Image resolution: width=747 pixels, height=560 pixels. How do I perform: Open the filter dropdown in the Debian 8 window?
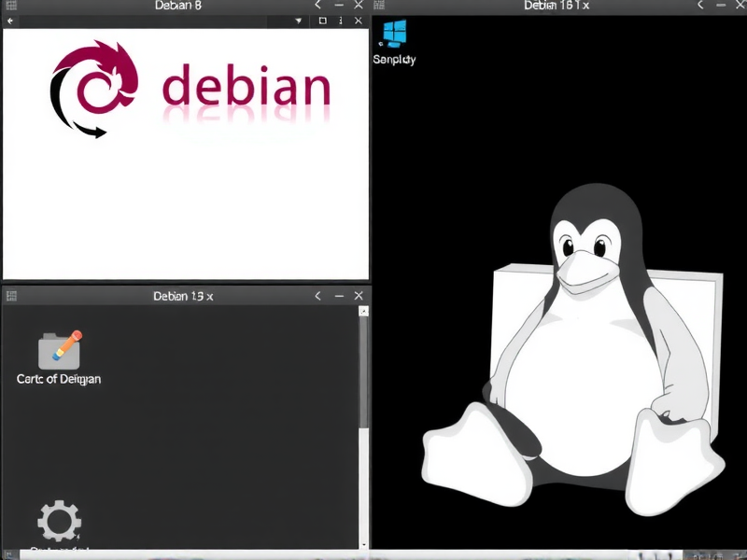[299, 21]
